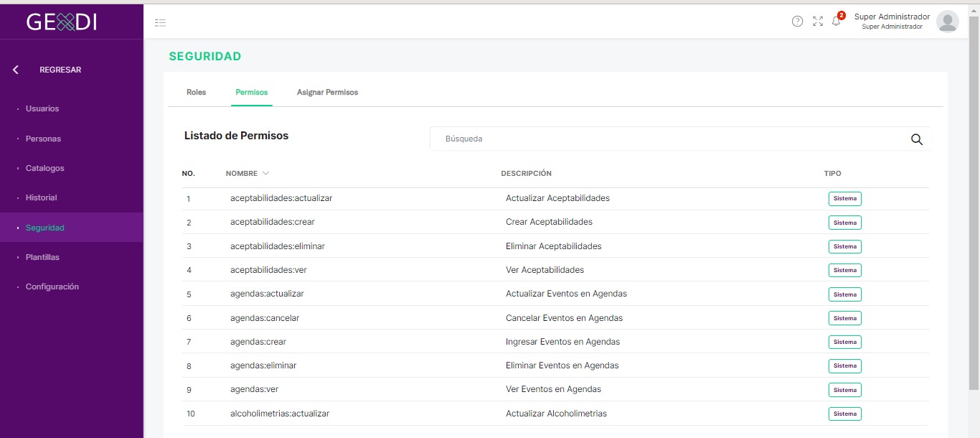Image resolution: width=980 pixels, height=438 pixels.
Task: Click Sistema tag for aceptabilidades:crear
Action: 844,223
